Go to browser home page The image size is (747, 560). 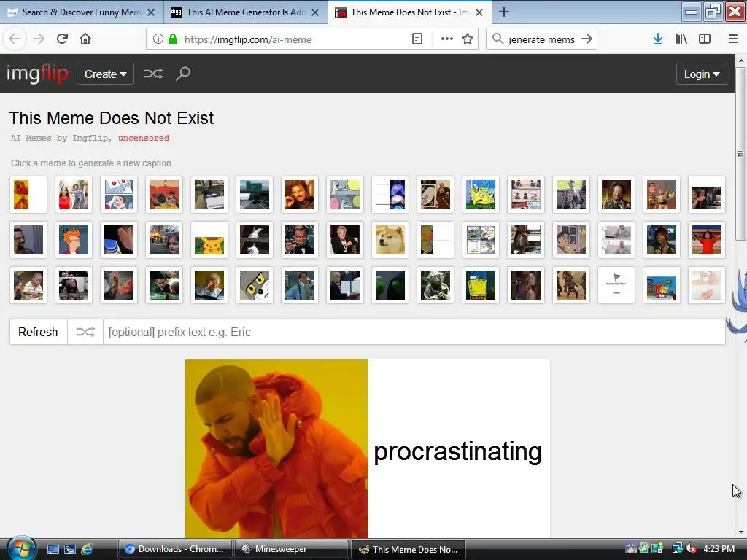[x=85, y=39]
